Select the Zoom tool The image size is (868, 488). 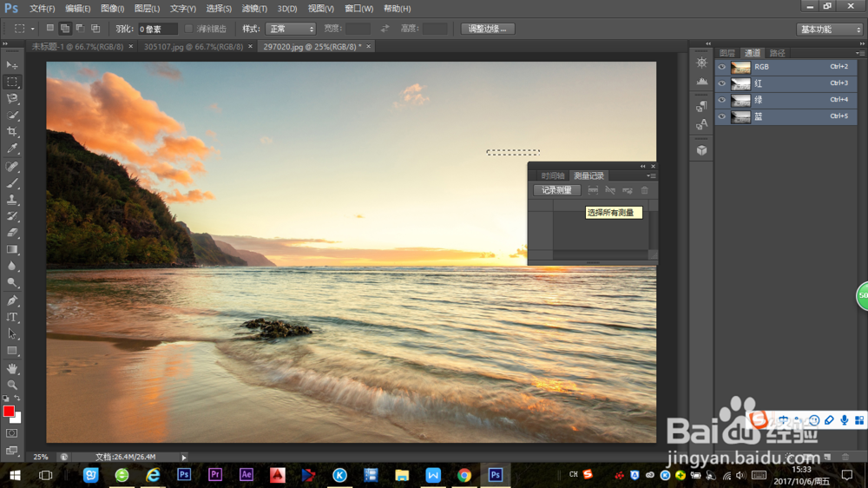click(x=11, y=385)
